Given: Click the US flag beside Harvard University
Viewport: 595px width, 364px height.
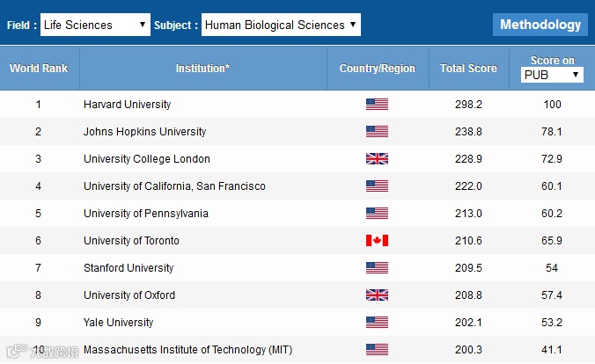Looking at the screenshot, I should coord(377,105).
